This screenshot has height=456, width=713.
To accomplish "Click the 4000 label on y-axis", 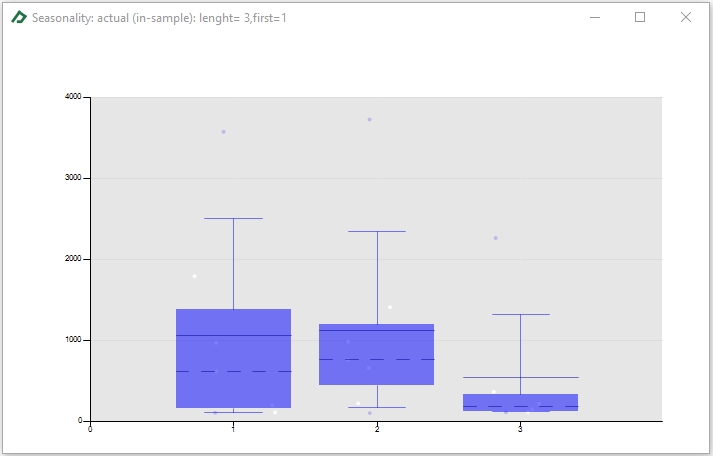I will click(x=73, y=96).
